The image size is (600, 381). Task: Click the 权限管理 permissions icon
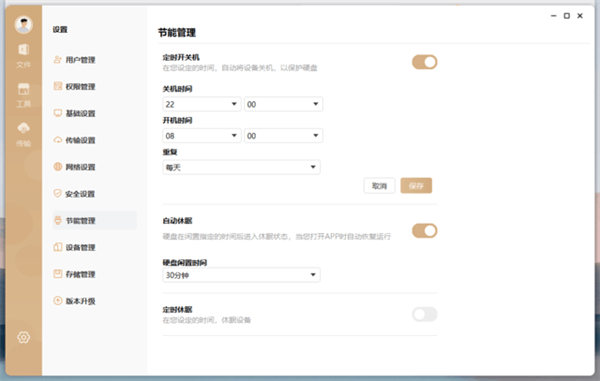(x=57, y=86)
